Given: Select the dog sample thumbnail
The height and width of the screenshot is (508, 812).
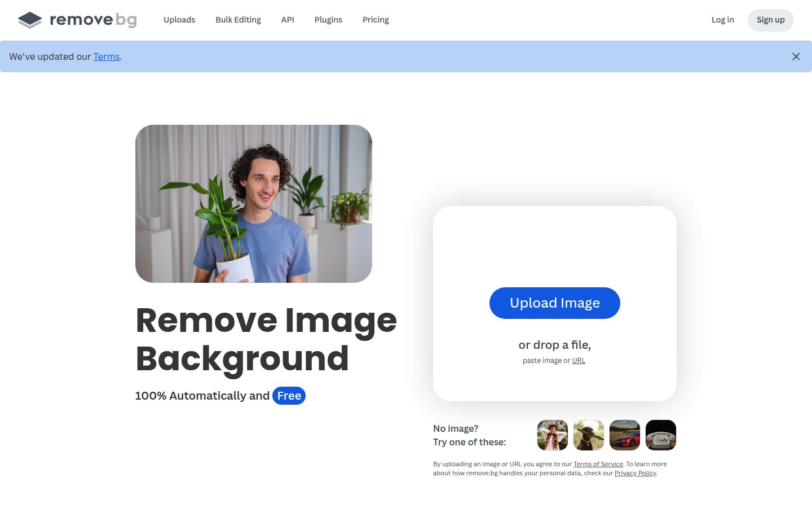Looking at the screenshot, I should [589, 435].
